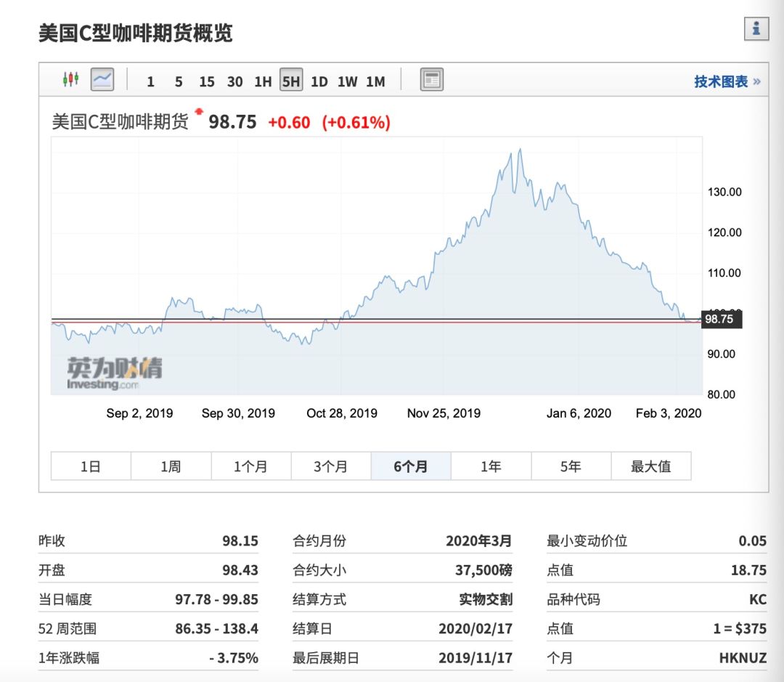Click the Sep 2, 2019 date label
This screenshot has height=682, width=784.
[x=139, y=413]
